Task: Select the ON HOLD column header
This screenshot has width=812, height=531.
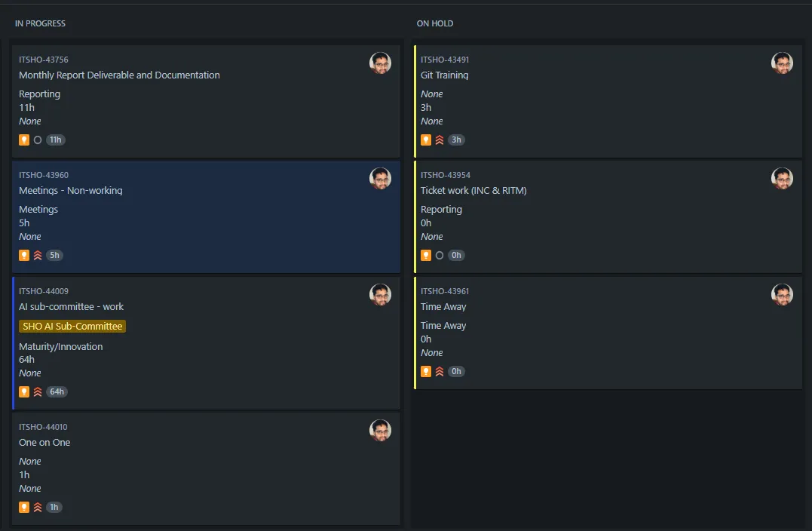Action: (435, 23)
